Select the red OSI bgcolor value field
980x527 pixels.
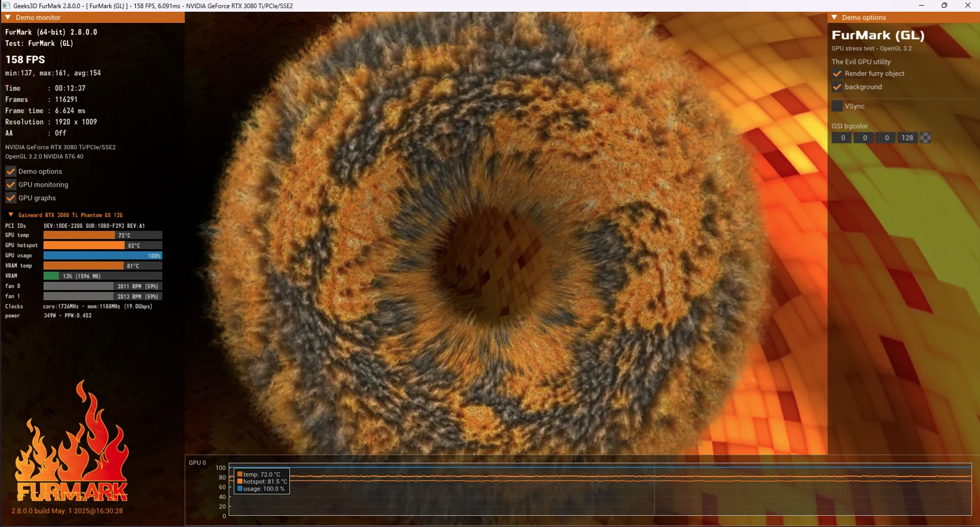coord(842,138)
